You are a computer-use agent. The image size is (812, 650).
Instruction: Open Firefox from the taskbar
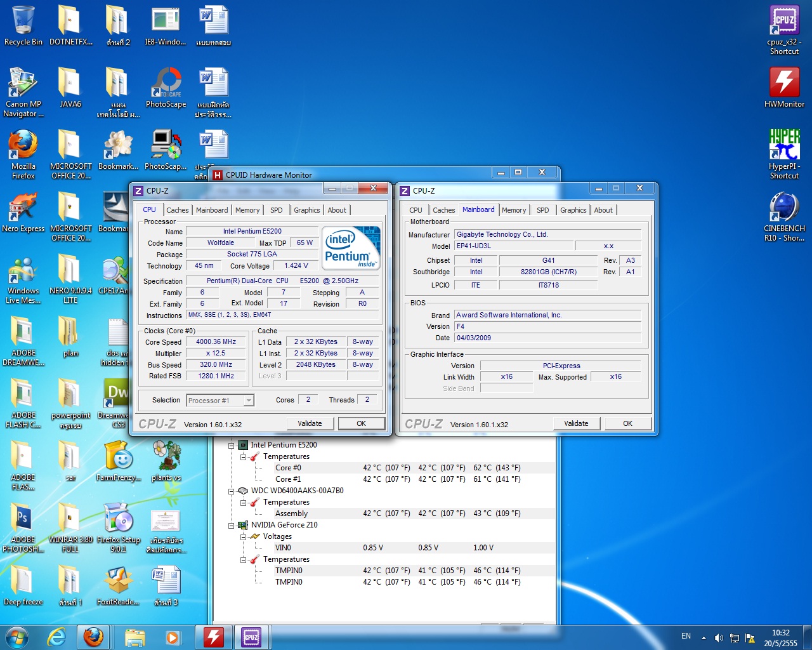(x=94, y=637)
